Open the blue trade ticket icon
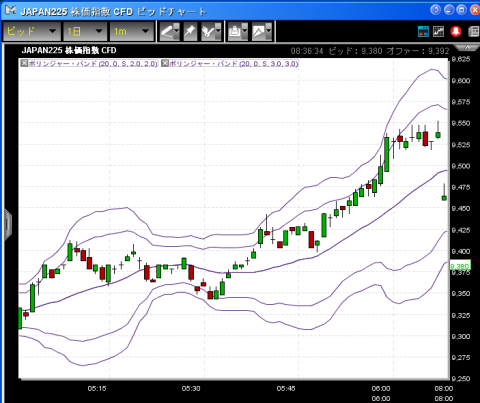This screenshot has height=403, width=480. [x=423, y=31]
